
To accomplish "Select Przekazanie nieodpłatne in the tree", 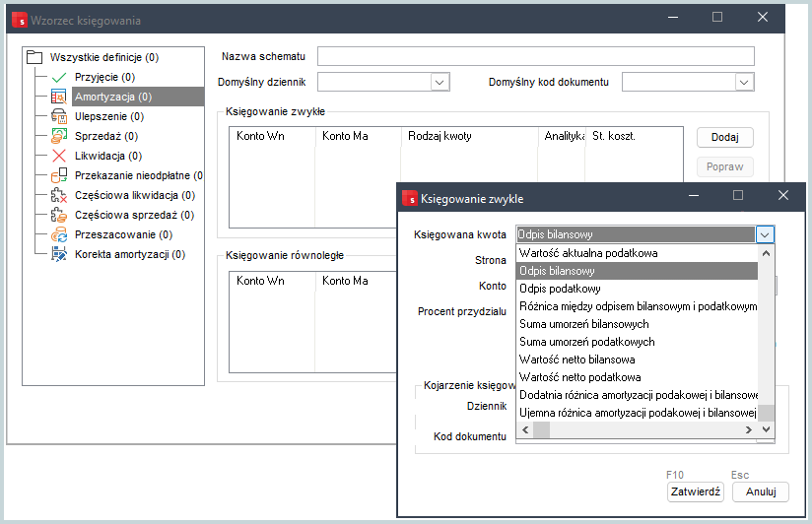I will click(x=138, y=175).
